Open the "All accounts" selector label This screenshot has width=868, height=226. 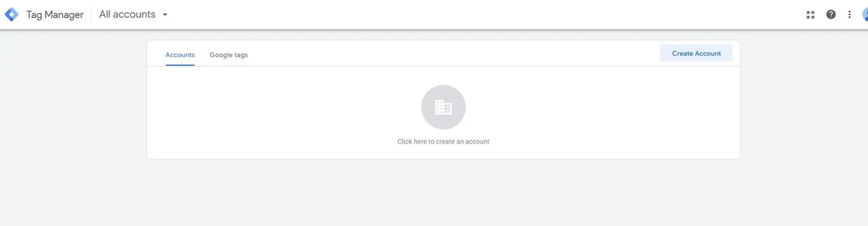[127, 14]
